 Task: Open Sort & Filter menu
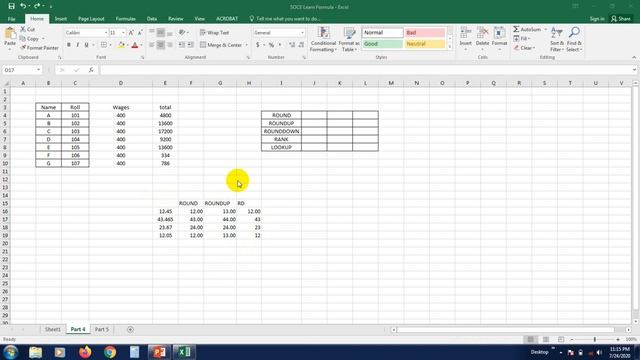pyautogui.click(x=557, y=39)
